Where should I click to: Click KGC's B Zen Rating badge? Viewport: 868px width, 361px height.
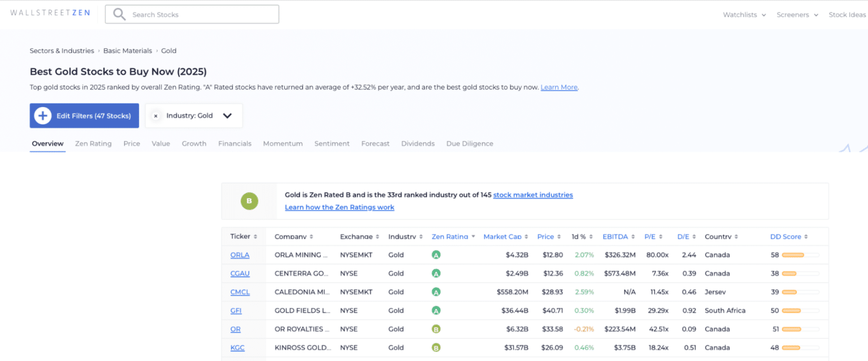(436, 347)
